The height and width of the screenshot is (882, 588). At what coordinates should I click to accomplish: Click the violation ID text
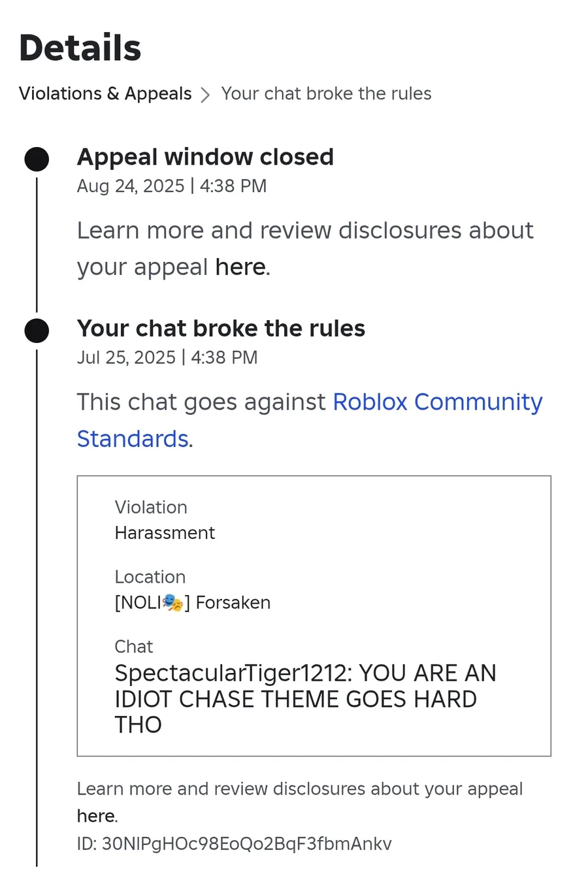coord(234,843)
